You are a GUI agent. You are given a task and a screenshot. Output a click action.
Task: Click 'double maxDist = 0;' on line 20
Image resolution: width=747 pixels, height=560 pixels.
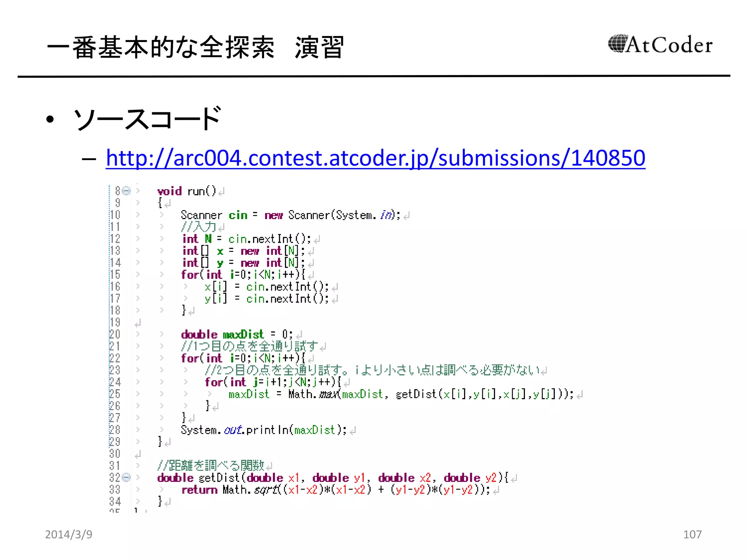[237, 334]
